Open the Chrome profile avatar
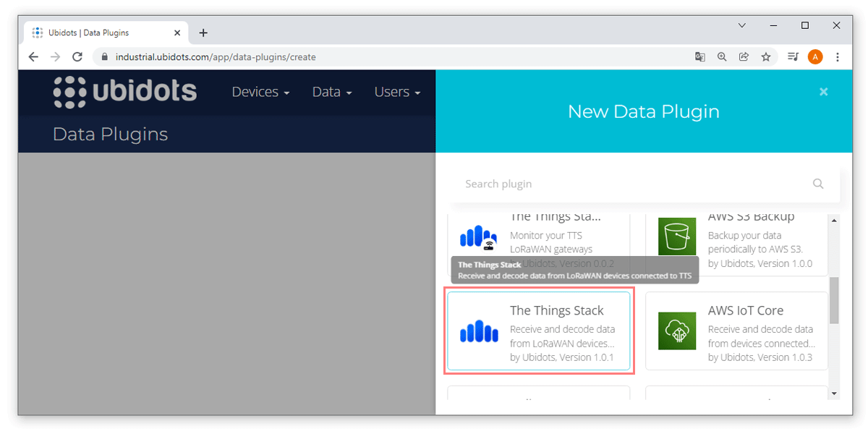 (815, 57)
